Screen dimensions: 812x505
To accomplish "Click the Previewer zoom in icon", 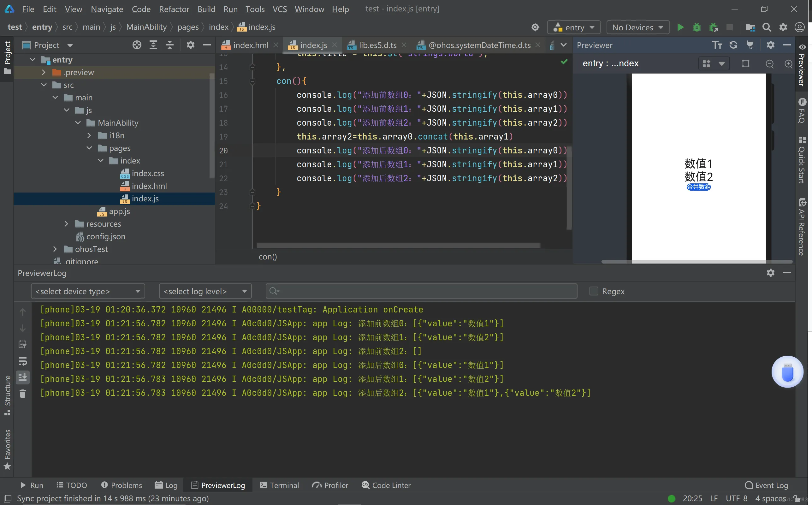I will 789,64.
